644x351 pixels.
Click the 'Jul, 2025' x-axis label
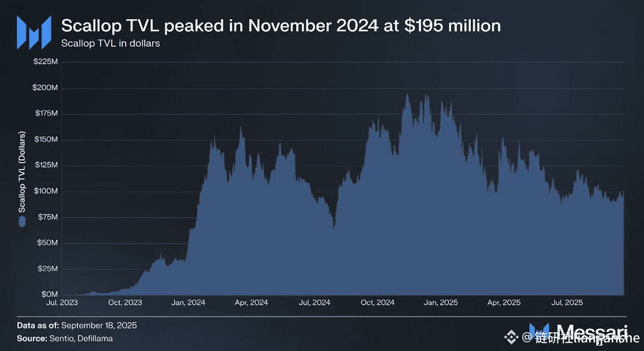click(x=567, y=303)
